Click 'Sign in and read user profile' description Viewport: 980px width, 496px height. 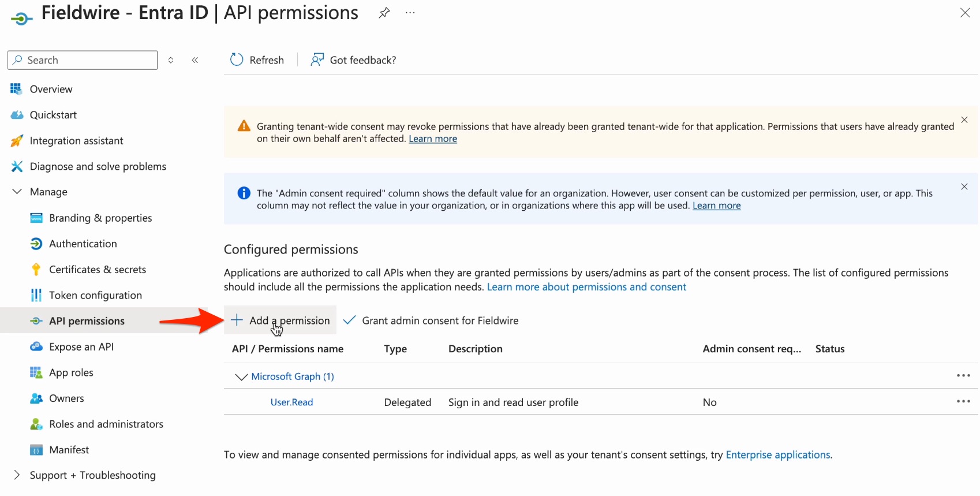pos(513,402)
